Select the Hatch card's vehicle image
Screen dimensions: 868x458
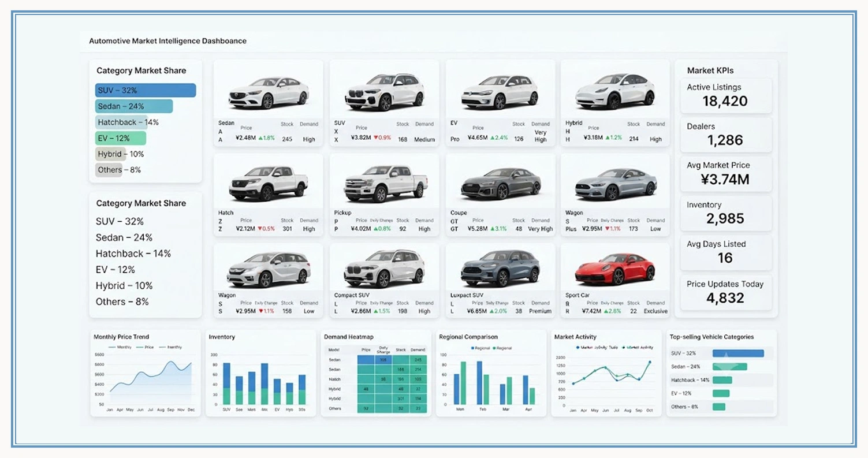tap(269, 183)
